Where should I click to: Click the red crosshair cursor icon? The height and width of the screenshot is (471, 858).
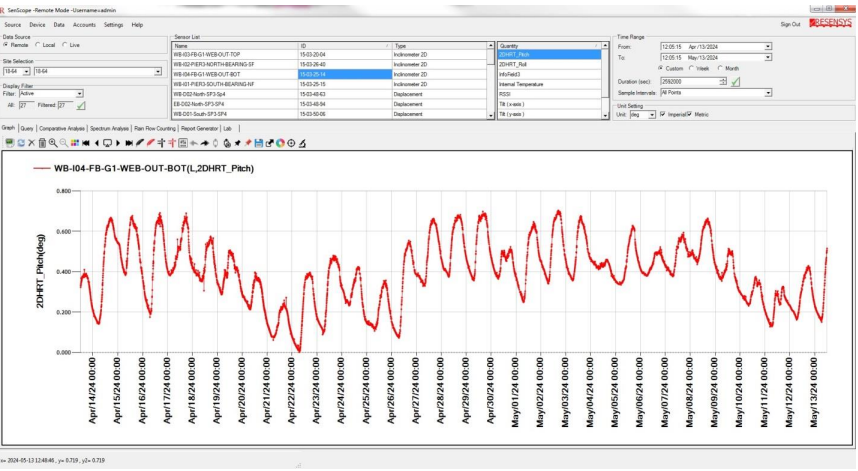172,143
